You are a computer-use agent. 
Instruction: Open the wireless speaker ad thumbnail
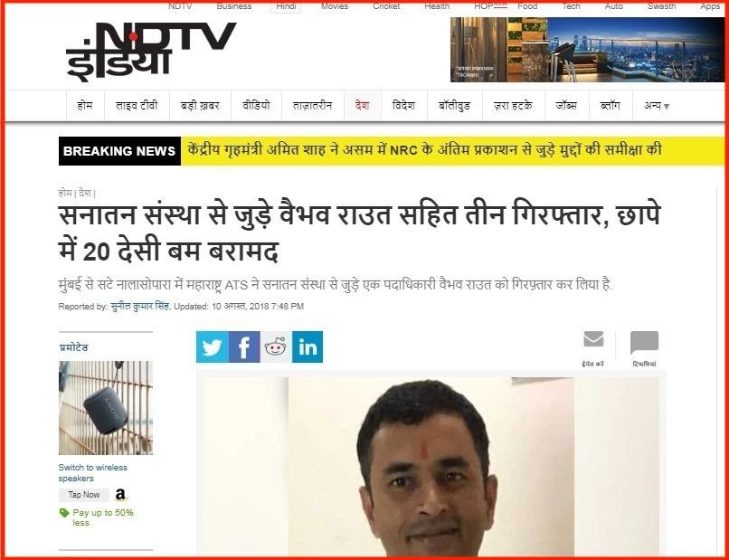106,408
